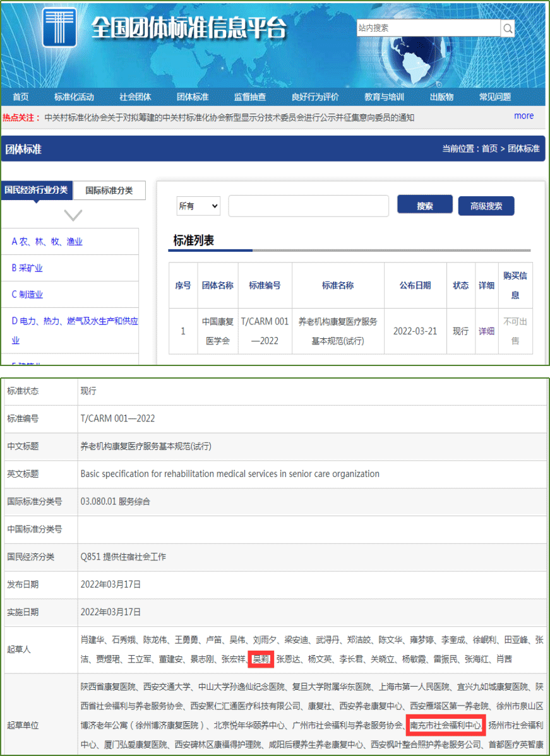Click 首页 in the breadcrumb
This screenshot has height=756, width=550.
pos(489,149)
